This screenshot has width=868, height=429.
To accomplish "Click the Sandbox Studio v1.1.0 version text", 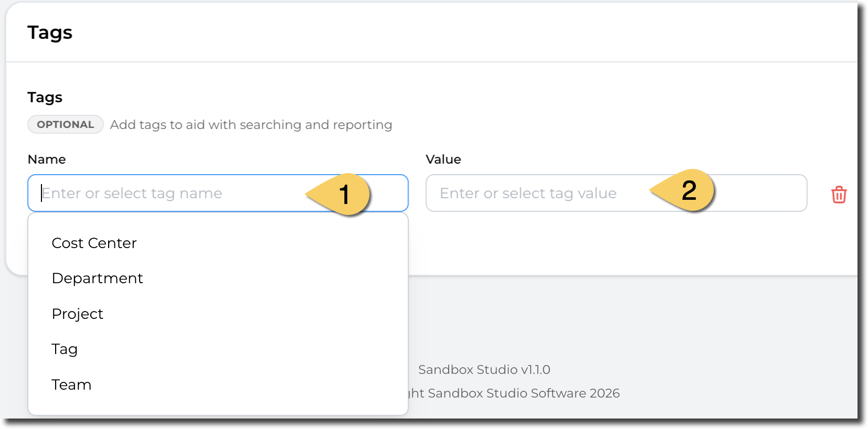I will tap(484, 370).
